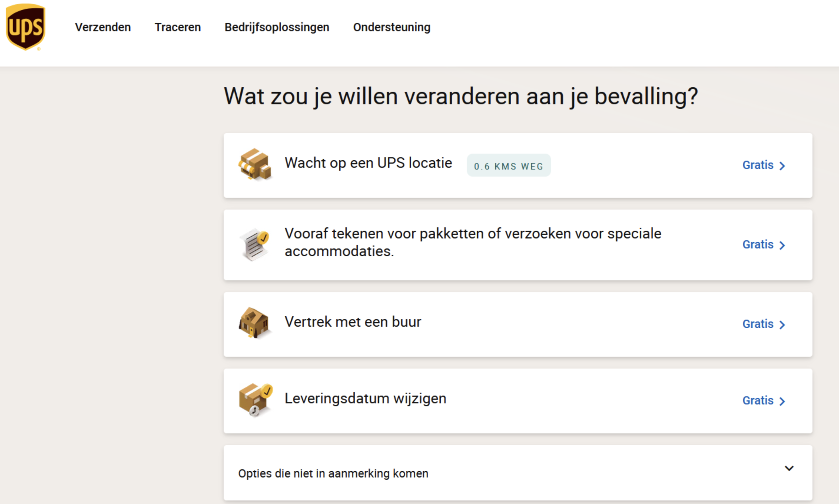Open Bedrijfsoplossingen from the top navigation
Viewport: 839px width, 504px height.
277,27
